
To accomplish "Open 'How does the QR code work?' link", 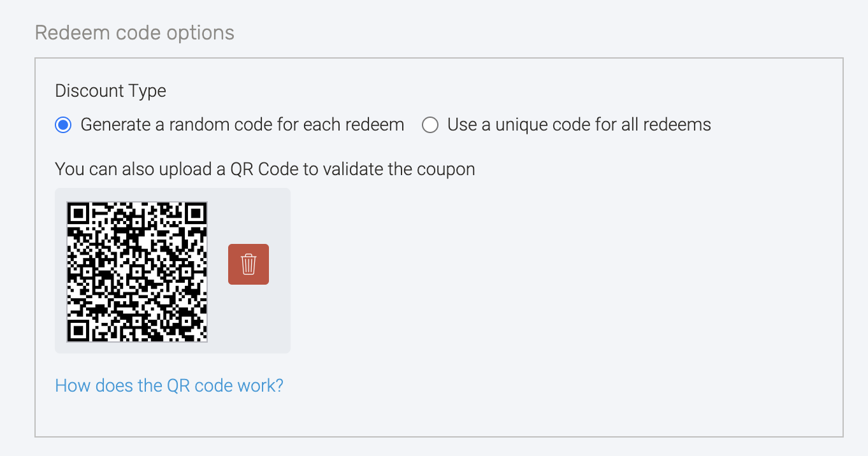I will click(x=169, y=385).
